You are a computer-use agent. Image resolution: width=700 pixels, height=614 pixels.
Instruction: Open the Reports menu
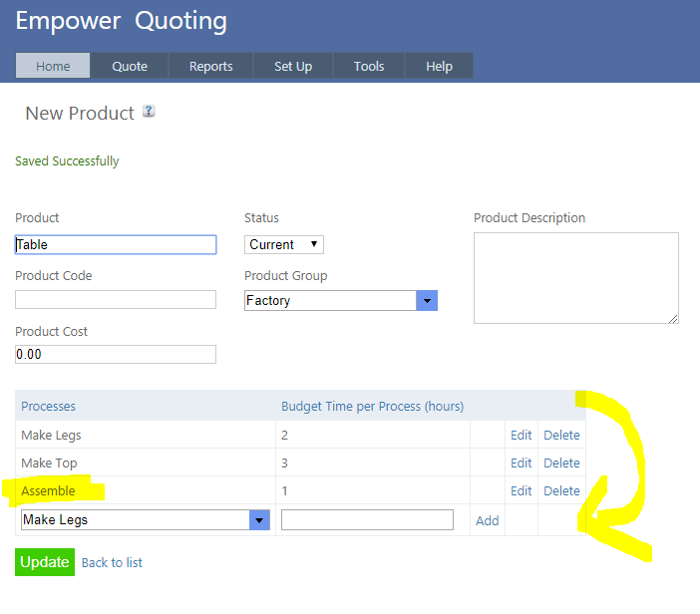click(x=210, y=66)
